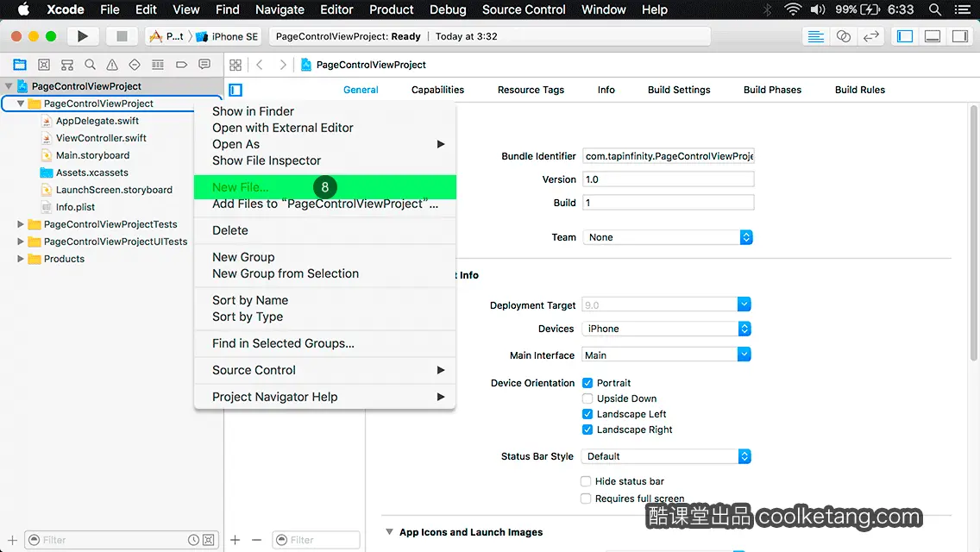Toggle the project and targets list sidebar

tap(236, 90)
